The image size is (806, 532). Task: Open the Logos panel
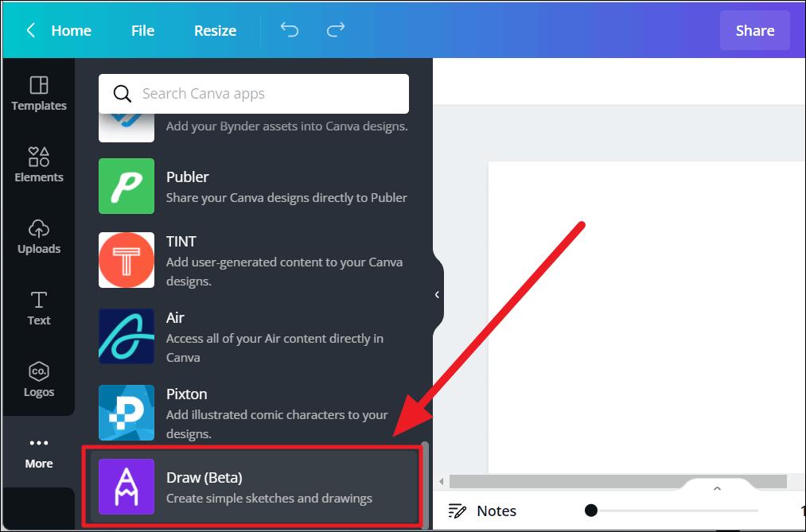(x=38, y=379)
